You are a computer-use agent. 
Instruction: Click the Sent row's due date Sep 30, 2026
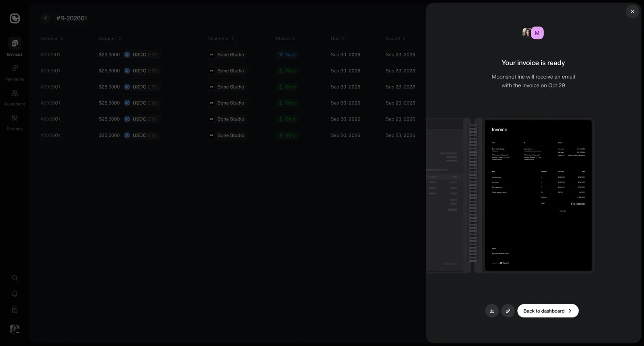click(x=345, y=55)
